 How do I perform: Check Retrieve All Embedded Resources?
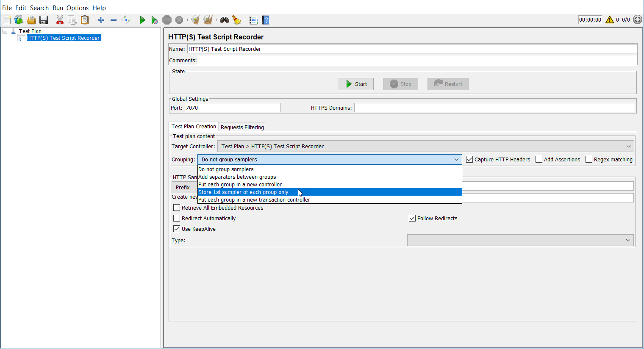pyautogui.click(x=177, y=208)
